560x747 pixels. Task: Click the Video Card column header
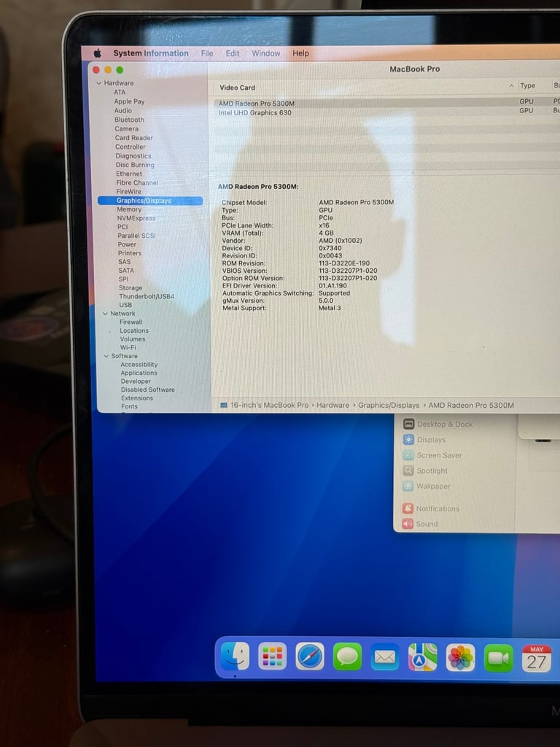(x=237, y=88)
